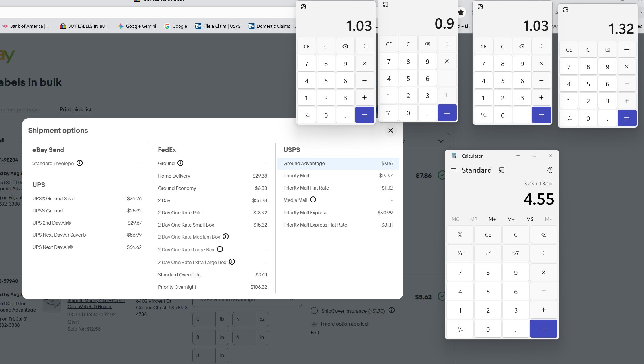Select FedEx 2 Day One Rate Pak

212,213
